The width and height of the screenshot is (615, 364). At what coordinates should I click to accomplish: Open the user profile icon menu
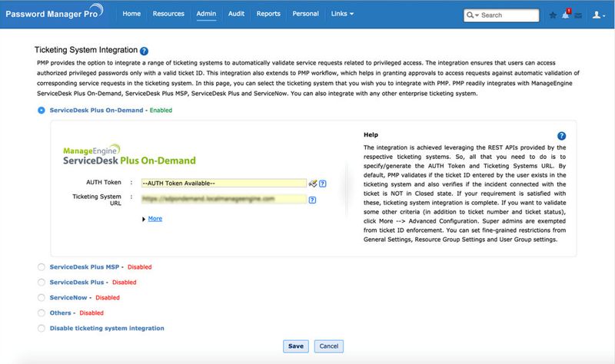598,15
